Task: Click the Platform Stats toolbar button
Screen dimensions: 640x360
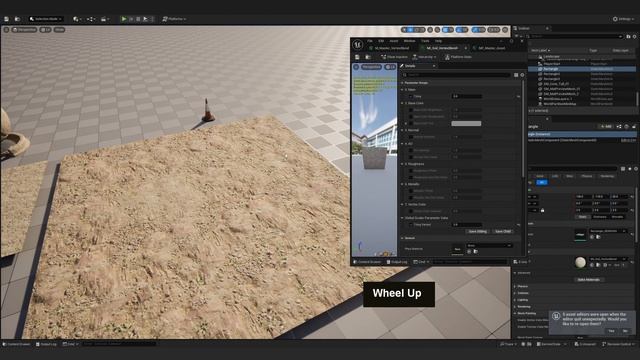Action: coord(458,57)
